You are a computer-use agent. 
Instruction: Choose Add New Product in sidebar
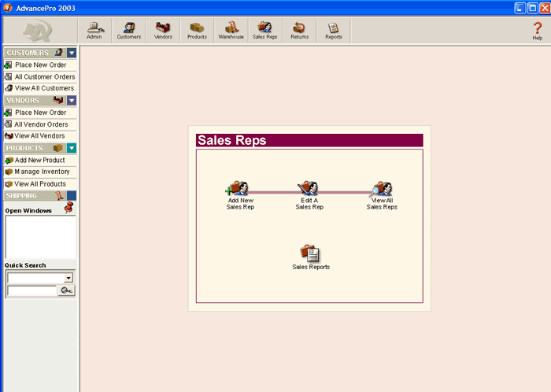click(x=40, y=160)
